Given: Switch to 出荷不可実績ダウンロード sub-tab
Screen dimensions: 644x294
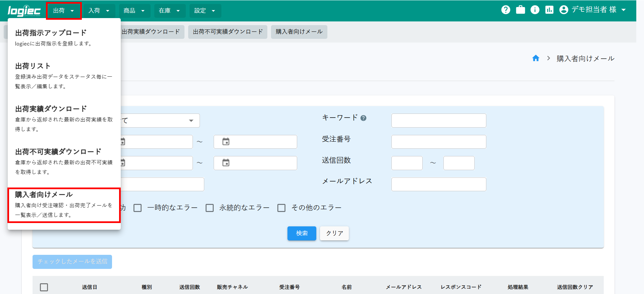Looking at the screenshot, I should point(228,32).
